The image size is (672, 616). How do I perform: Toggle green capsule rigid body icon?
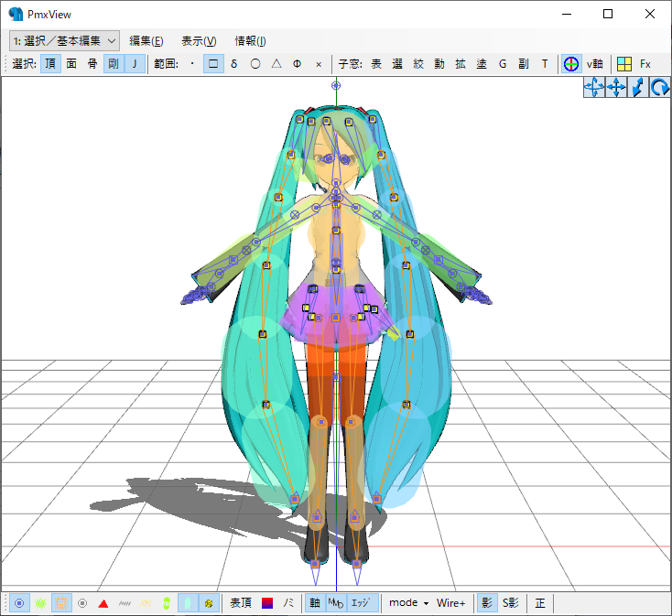click(167, 603)
